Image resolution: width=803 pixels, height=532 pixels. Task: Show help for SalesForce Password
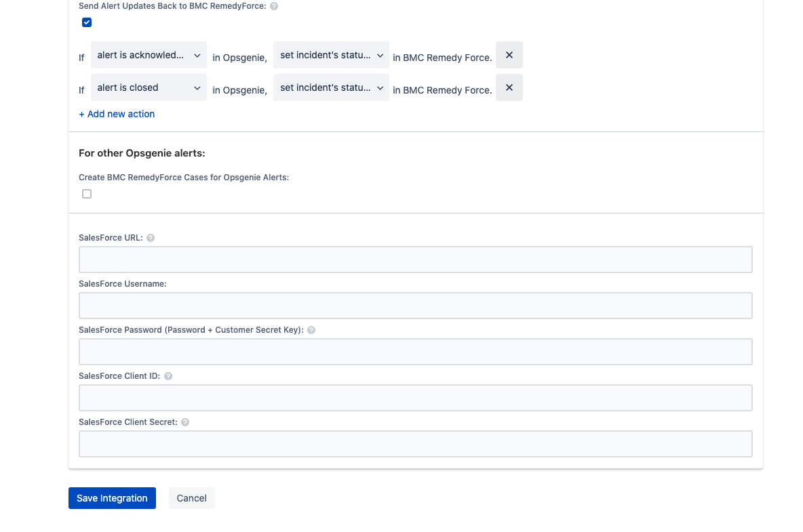[311, 330]
